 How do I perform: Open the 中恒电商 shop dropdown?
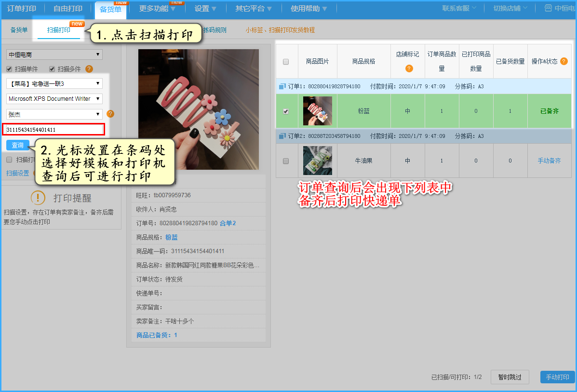[x=54, y=54]
